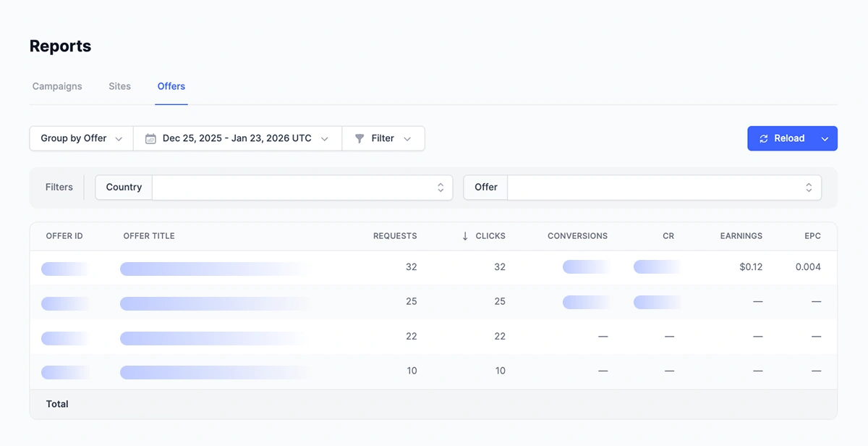The height and width of the screenshot is (446, 868).
Task: Sort the table by the Conversions column
Action: pyautogui.click(x=577, y=236)
